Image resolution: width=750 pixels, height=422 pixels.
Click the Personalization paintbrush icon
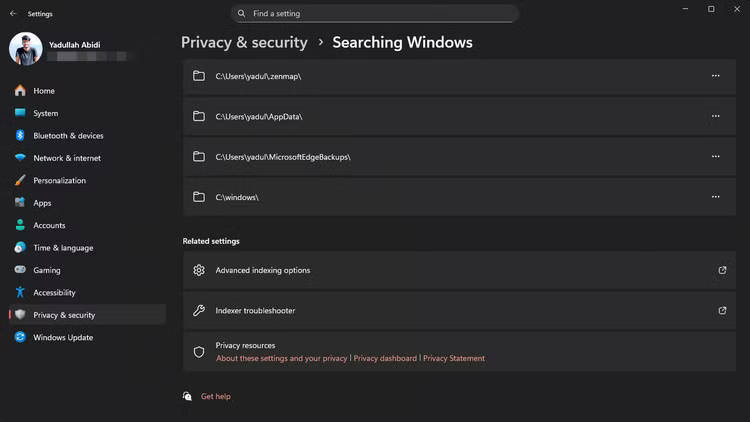coord(20,181)
